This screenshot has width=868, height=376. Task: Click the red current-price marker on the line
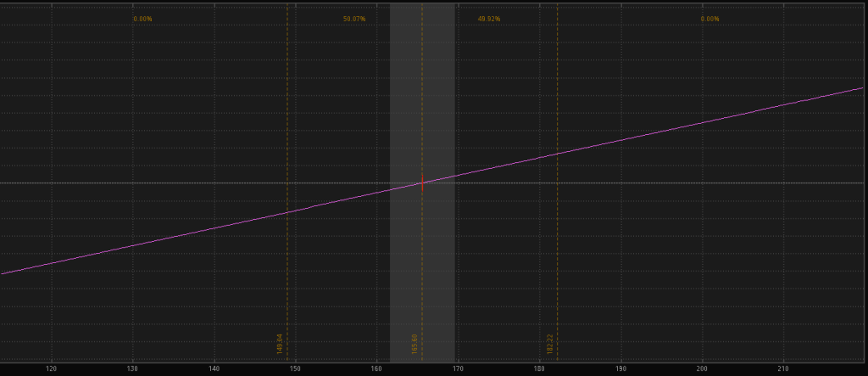coord(422,182)
